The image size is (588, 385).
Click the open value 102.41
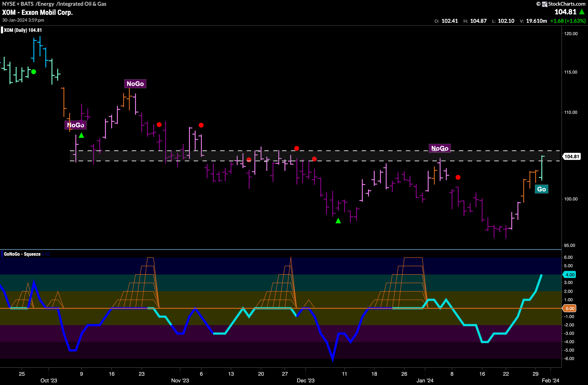coord(450,21)
